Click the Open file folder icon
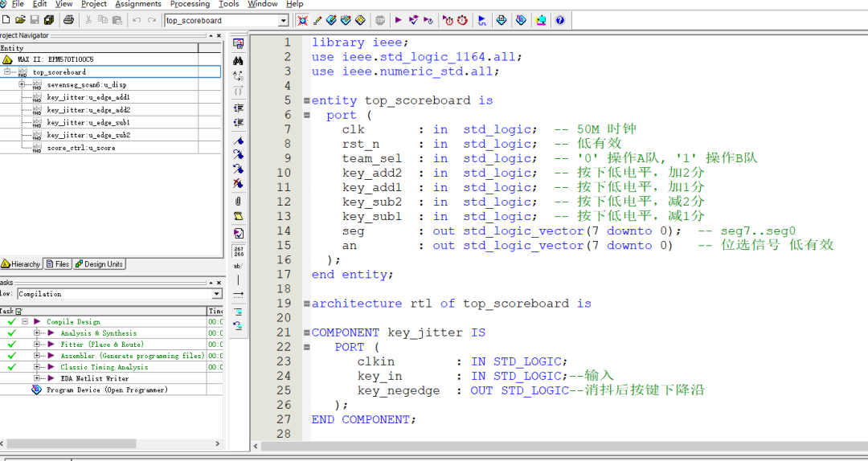The image size is (868, 461). 20,20
